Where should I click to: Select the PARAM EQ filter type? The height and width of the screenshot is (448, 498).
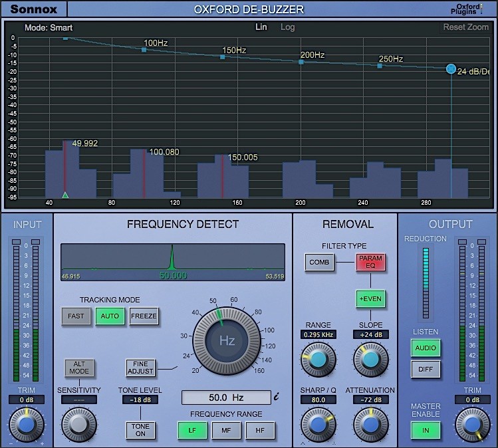point(370,263)
